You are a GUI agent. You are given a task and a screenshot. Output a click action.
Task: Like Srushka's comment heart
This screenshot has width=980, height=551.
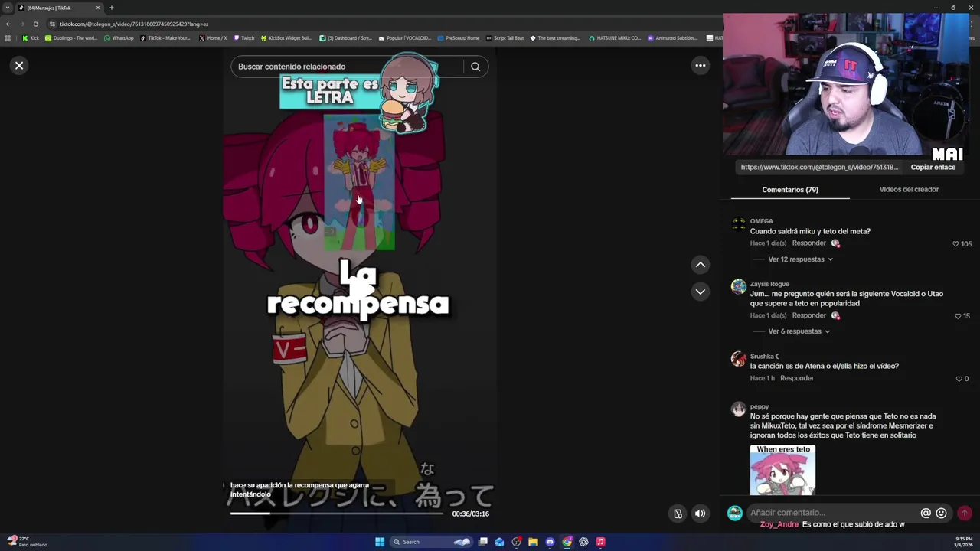[x=959, y=379]
